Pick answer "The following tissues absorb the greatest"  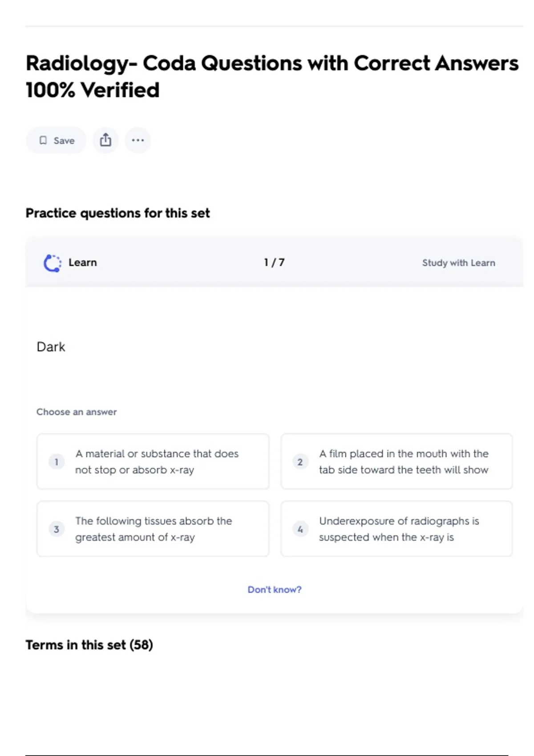click(154, 529)
